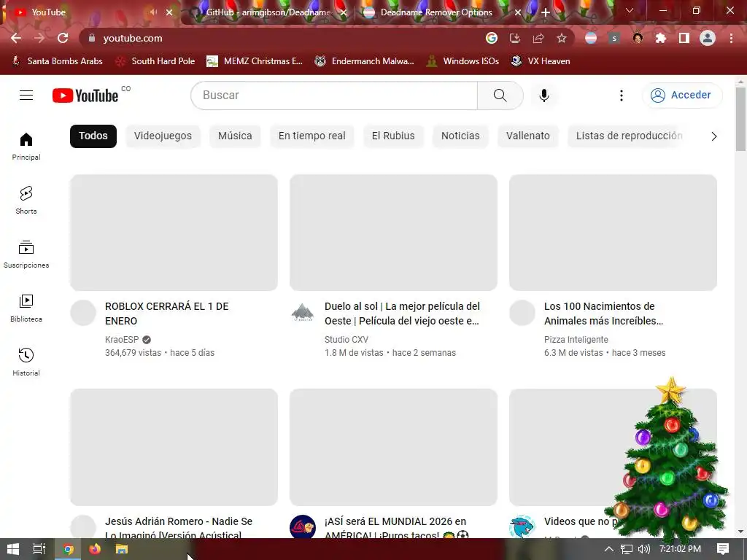This screenshot has width=747, height=560.
Task: Open video ROBLOX CERRARÁ EL 1 DE ENERO
Action: (167, 314)
